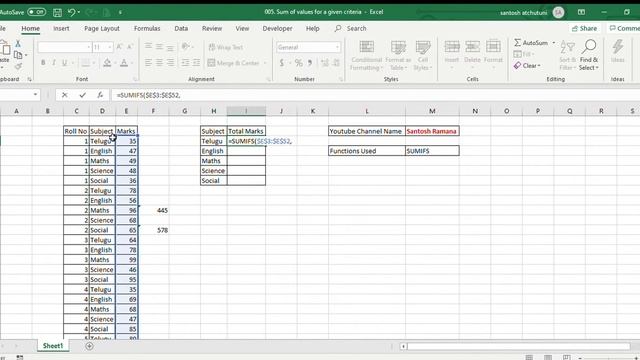This screenshot has height=360, width=640.
Task: Click Merge & Center button
Action: pyautogui.click(x=234, y=63)
